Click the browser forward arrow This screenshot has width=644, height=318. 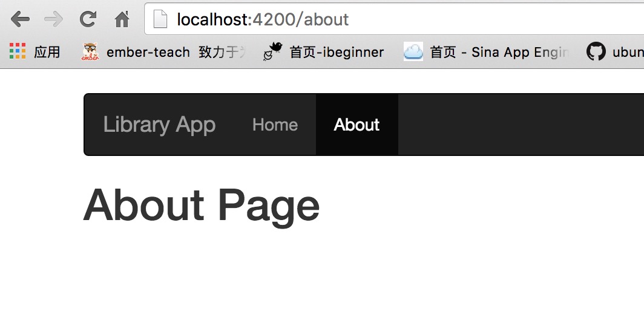tap(53, 19)
